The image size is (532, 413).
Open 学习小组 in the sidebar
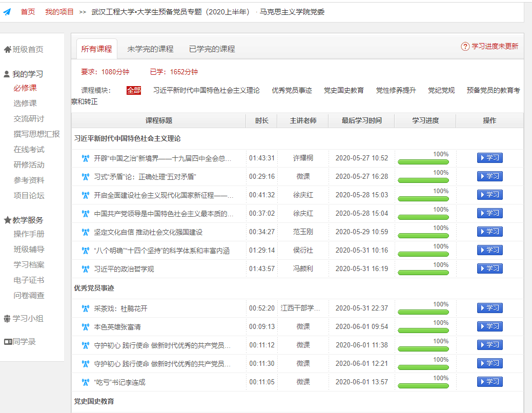pos(28,319)
